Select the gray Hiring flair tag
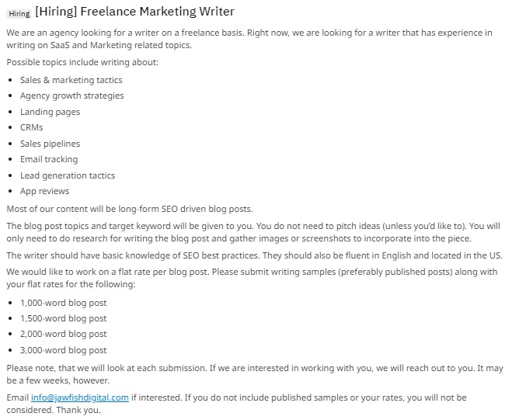 pyautogui.click(x=19, y=13)
